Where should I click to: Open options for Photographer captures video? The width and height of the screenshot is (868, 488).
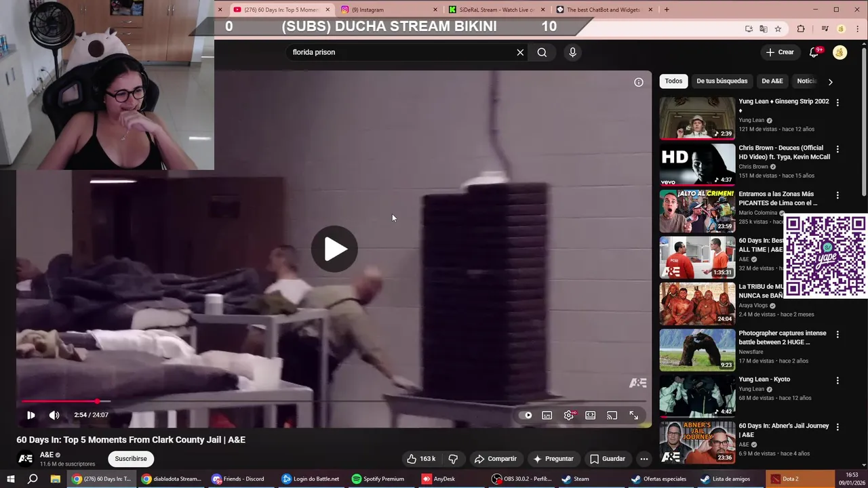[837, 334]
